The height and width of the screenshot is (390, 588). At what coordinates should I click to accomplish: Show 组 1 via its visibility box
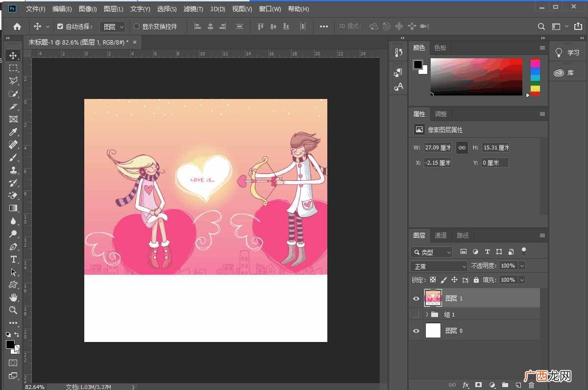416,314
